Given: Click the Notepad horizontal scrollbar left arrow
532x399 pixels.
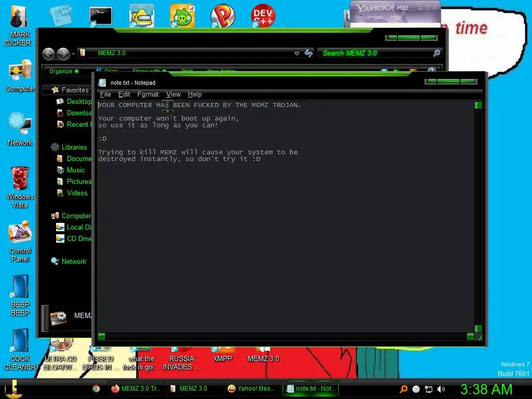Looking at the screenshot, I should click(101, 336).
